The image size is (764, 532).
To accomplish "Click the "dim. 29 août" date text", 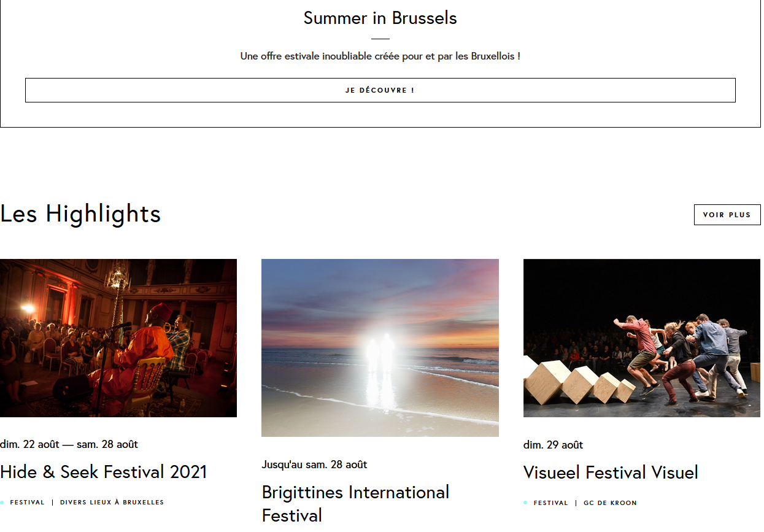I will tap(553, 445).
